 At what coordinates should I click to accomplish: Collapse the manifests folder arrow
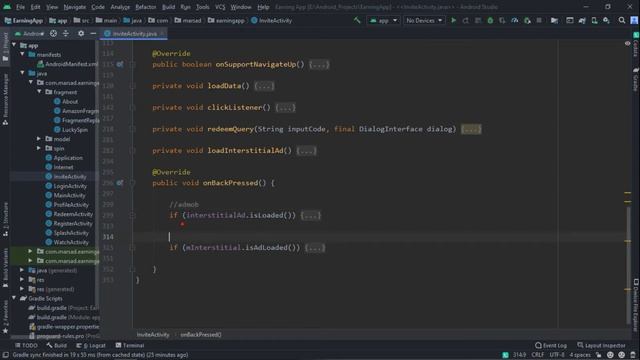(x=22, y=54)
